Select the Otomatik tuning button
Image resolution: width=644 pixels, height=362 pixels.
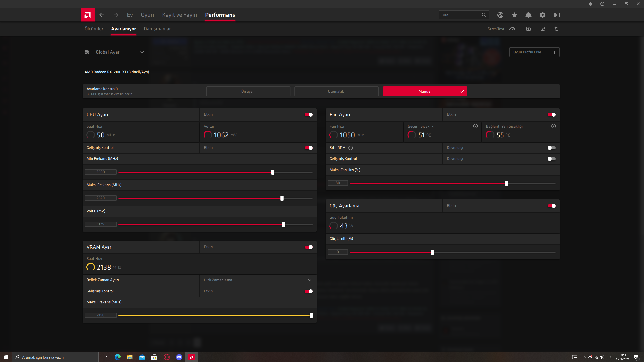pos(336,91)
